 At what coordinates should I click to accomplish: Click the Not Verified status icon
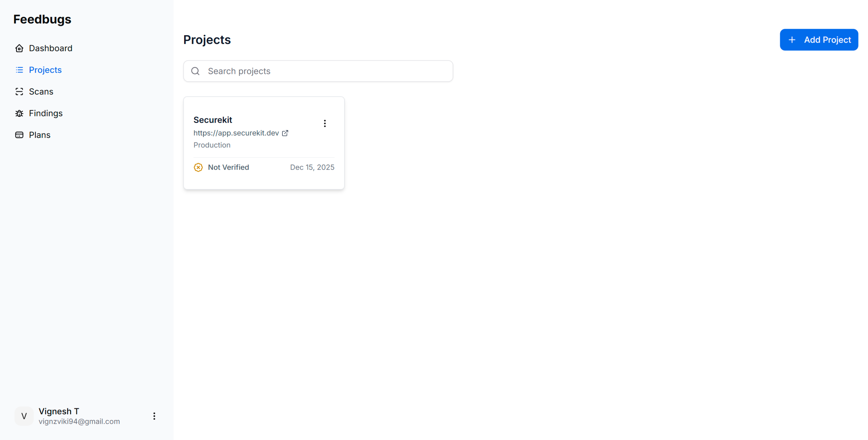(198, 167)
